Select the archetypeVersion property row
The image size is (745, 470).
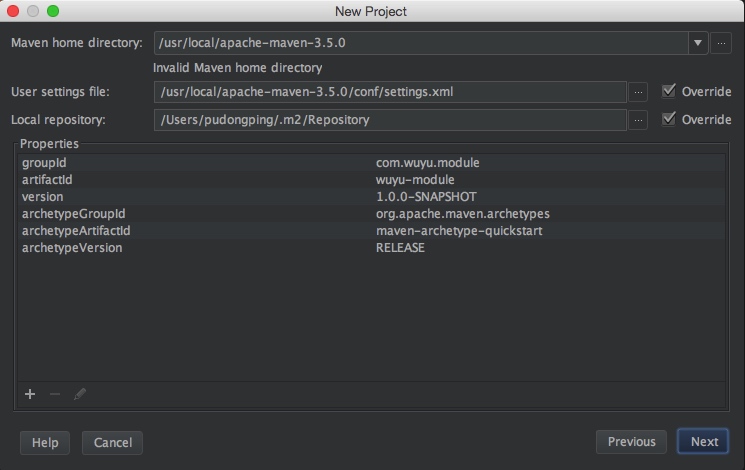(x=372, y=248)
